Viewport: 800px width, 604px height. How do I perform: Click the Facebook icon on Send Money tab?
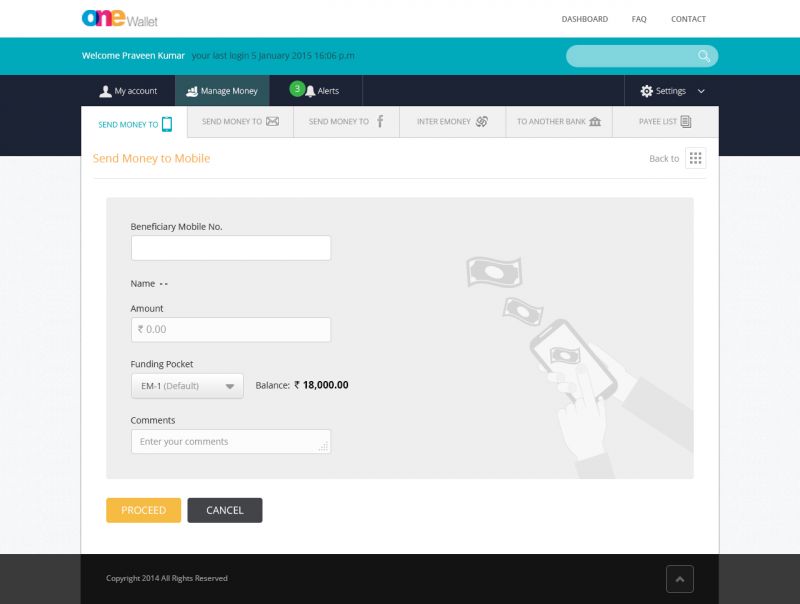(380, 121)
